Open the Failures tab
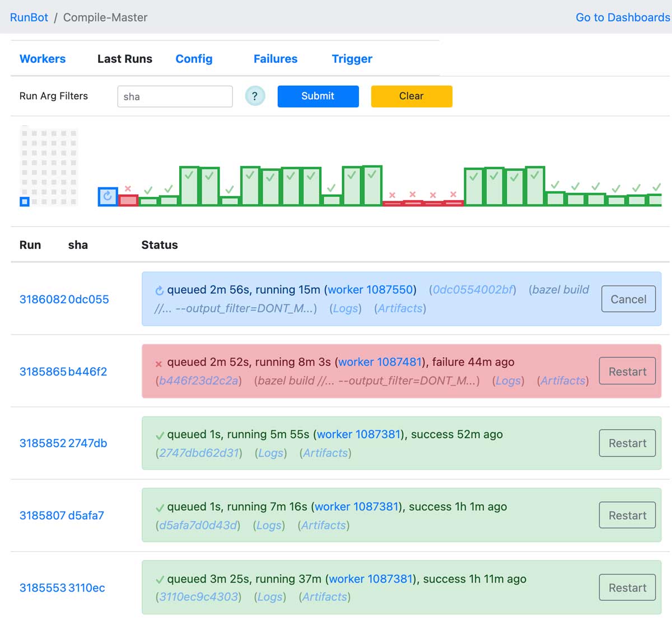This screenshot has height=620, width=672. coord(276,59)
